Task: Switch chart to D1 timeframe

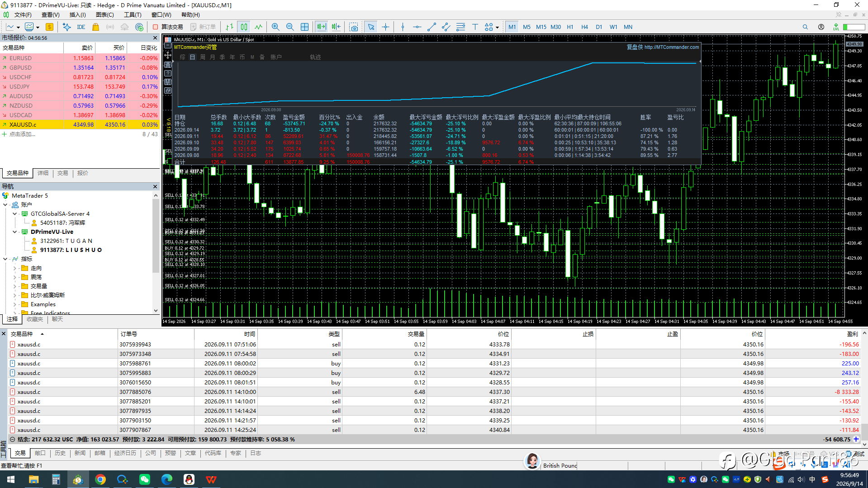Action: click(x=599, y=27)
